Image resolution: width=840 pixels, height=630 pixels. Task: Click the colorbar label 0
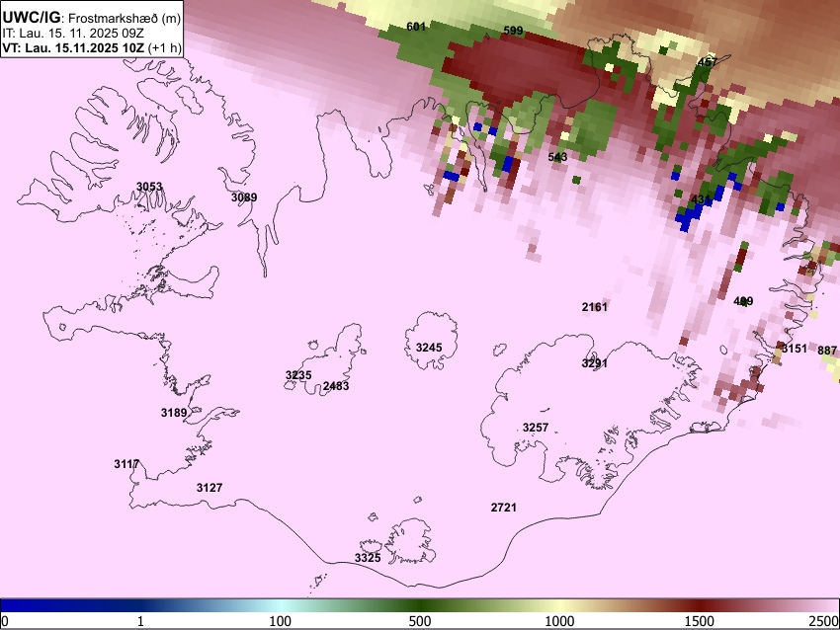[5, 621]
